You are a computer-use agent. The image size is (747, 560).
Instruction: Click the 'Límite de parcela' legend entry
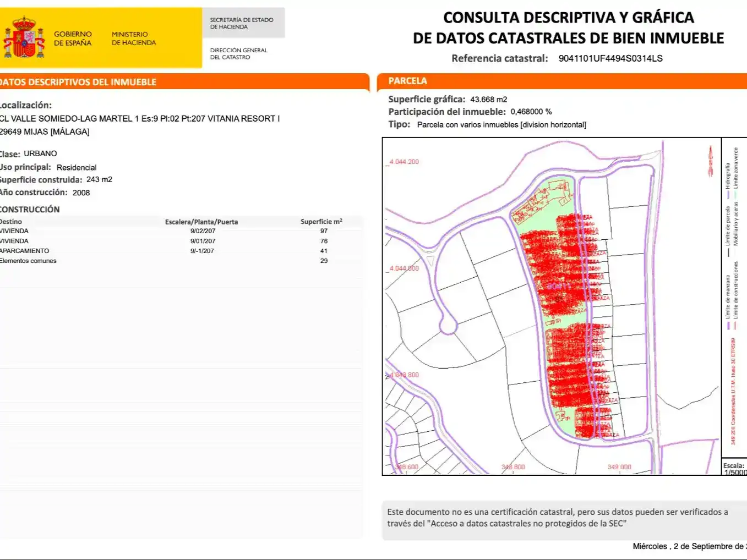tap(728, 231)
